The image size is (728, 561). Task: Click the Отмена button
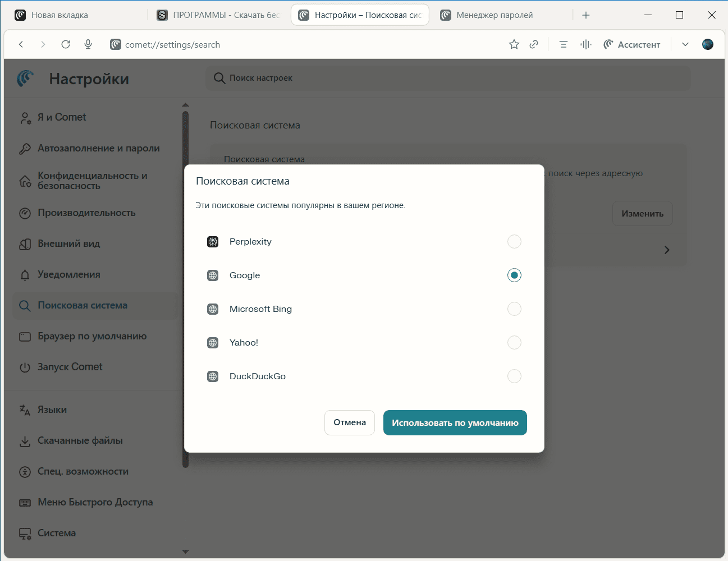pos(350,422)
